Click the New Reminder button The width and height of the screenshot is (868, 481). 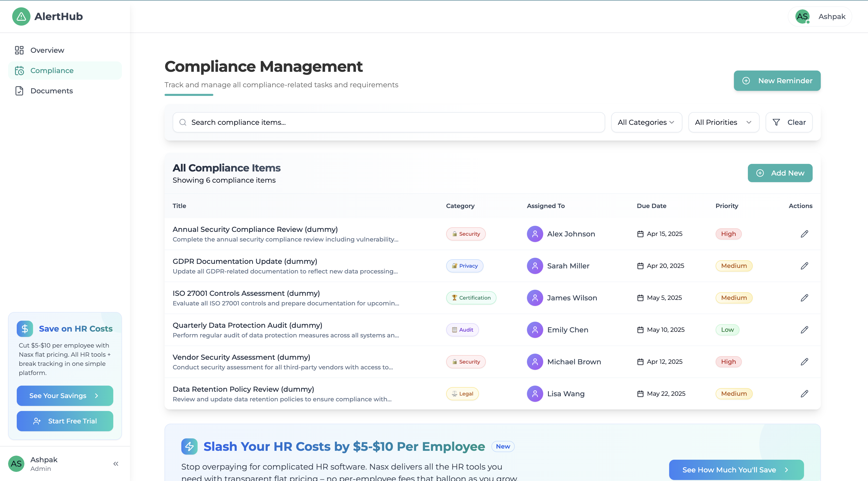pos(777,81)
